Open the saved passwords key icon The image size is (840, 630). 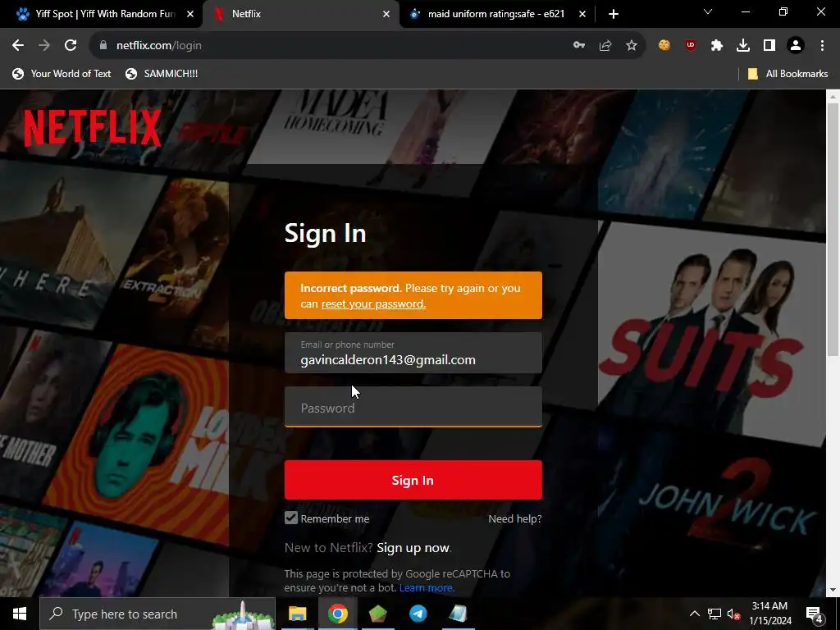579,46
